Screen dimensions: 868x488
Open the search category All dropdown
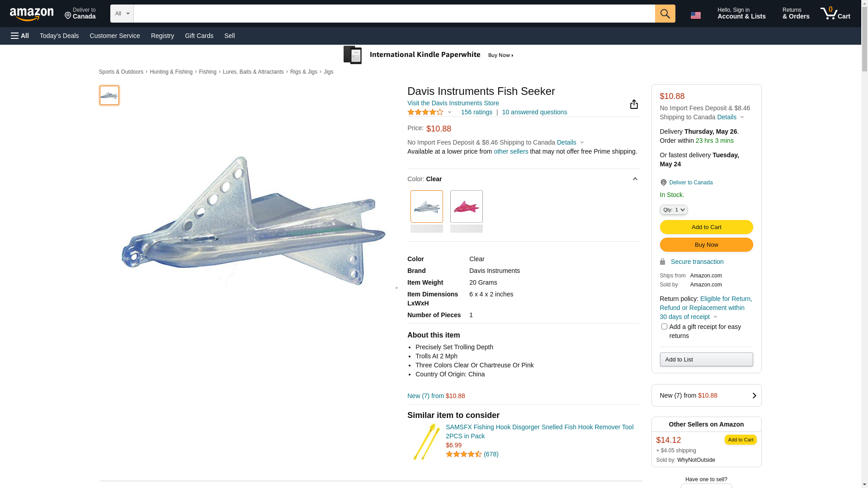point(122,14)
